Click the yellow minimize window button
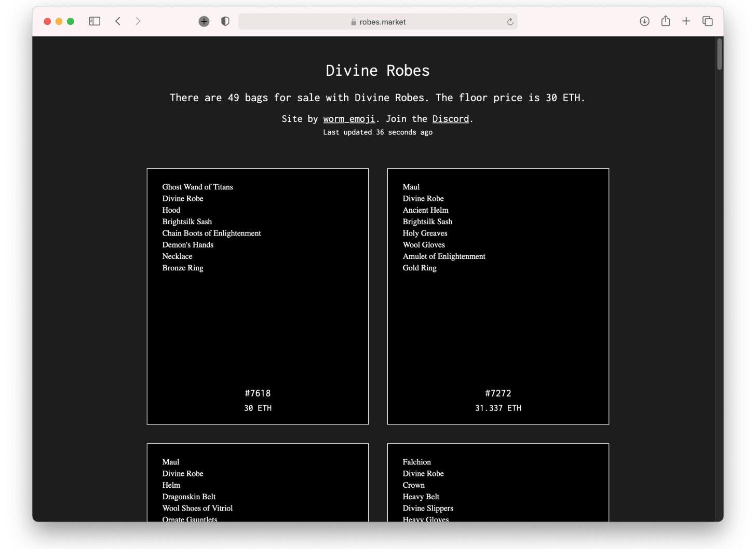This screenshot has height=549, width=756. tap(59, 21)
